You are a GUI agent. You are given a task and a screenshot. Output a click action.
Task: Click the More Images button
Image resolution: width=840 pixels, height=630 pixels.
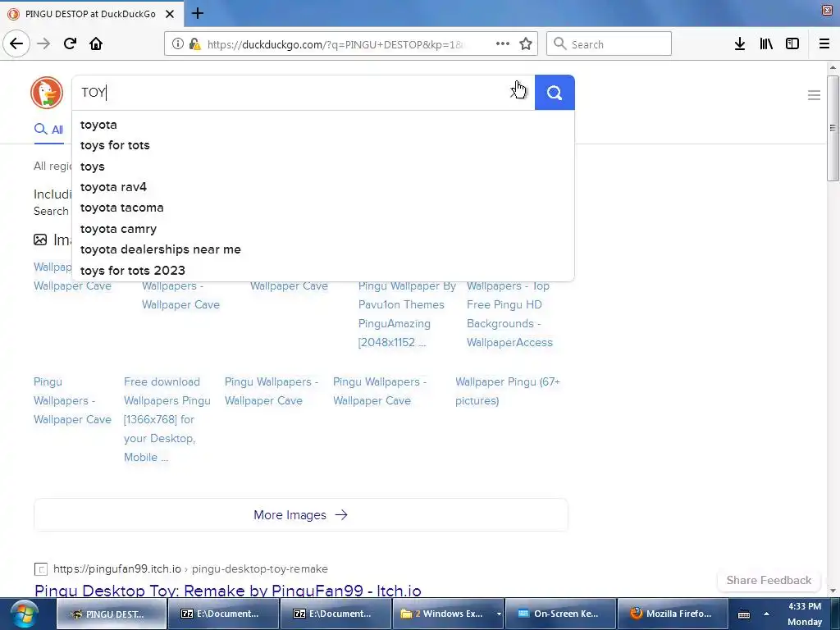[300, 515]
